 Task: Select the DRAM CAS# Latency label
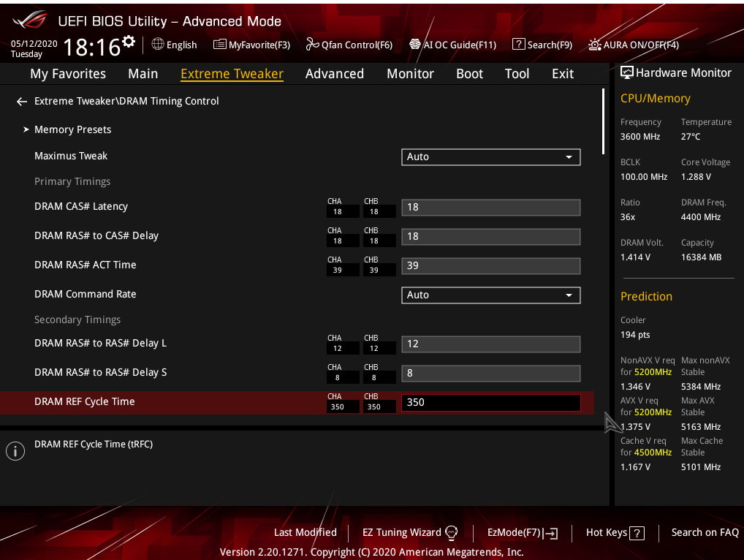point(80,206)
